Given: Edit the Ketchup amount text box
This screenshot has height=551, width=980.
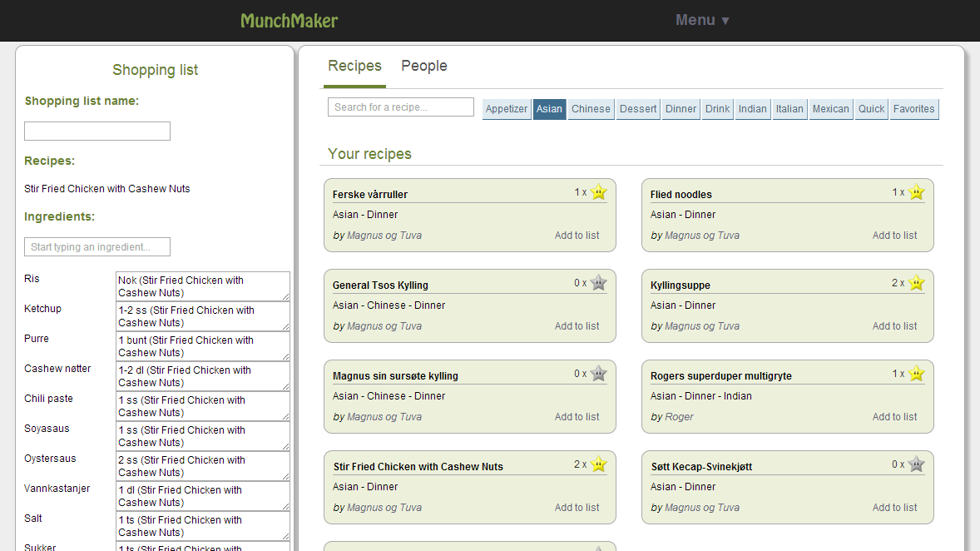Looking at the screenshot, I should click(x=203, y=316).
